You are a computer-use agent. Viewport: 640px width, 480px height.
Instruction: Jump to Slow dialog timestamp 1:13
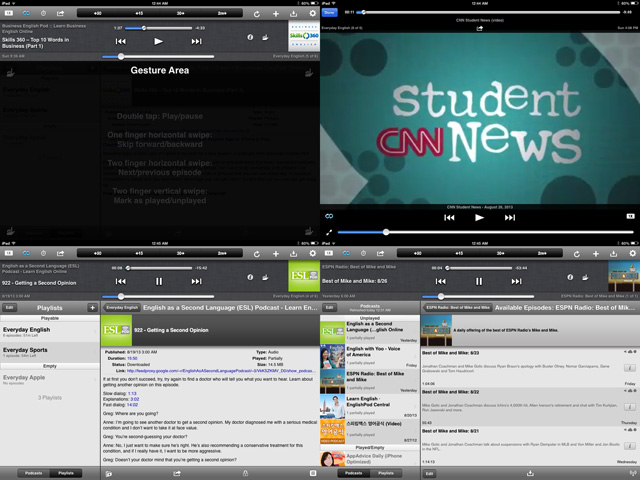132,393
